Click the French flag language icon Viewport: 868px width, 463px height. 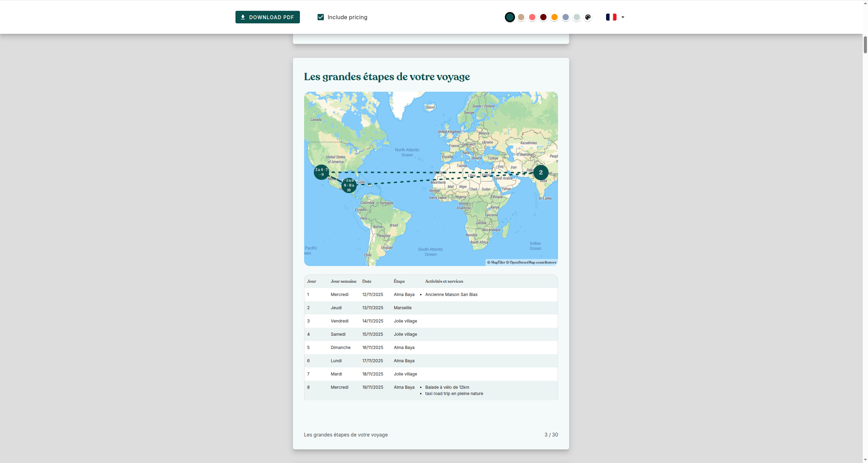[x=611, y=17]
